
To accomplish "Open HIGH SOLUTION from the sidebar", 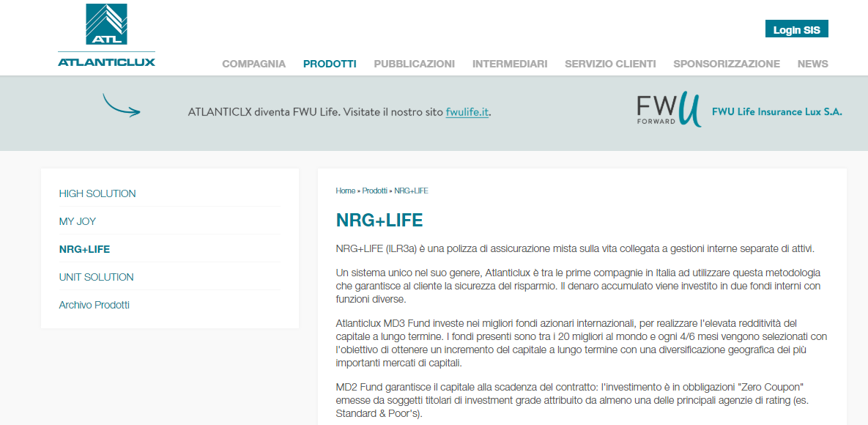I will click(x=97, y=193).
